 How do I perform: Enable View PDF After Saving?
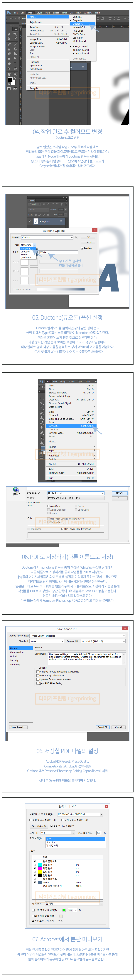38,683
